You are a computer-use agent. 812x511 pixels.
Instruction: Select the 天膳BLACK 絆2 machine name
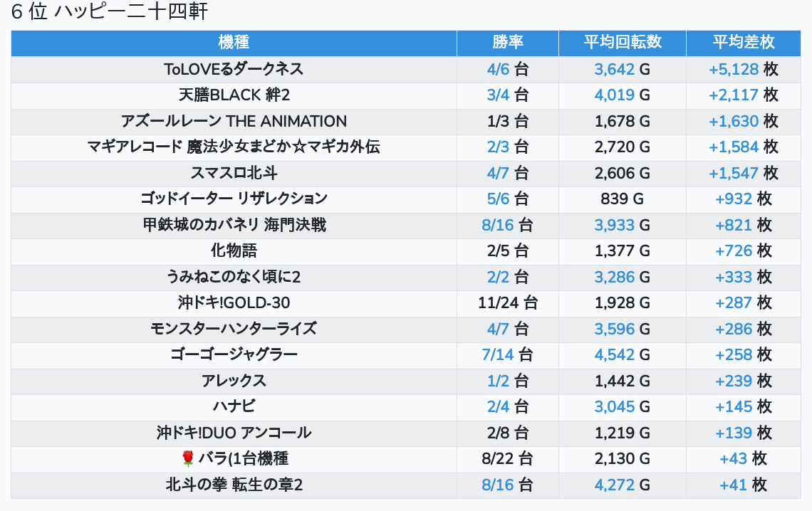pos(234,95)
